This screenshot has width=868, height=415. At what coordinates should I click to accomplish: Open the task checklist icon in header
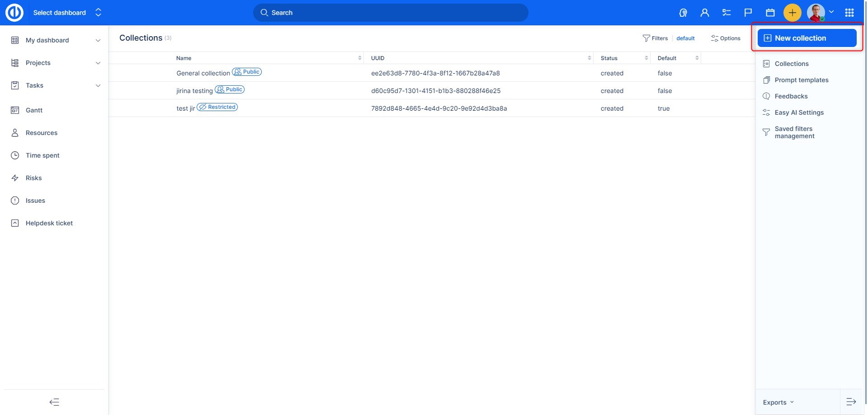pos(726,13)
